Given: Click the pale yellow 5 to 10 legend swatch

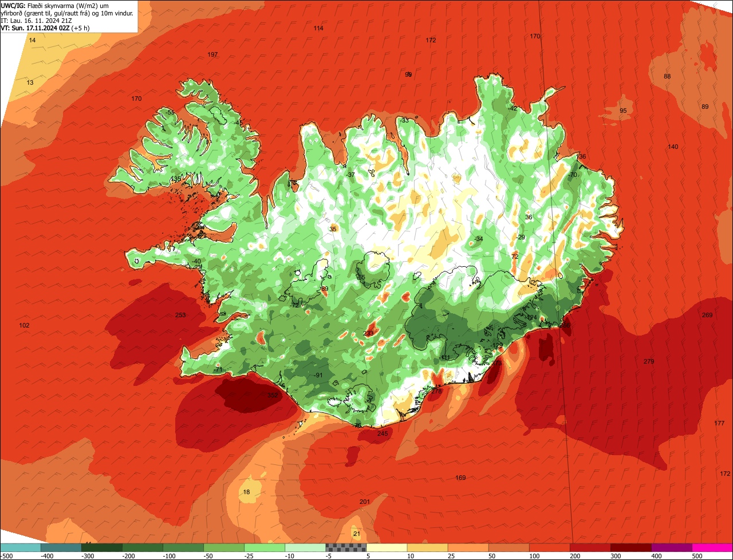Looking at the screenshot, I should coord(387,547).
